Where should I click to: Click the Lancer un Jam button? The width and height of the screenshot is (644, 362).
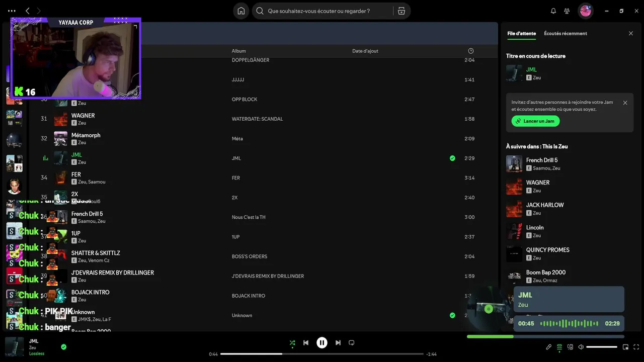(535, 121)
